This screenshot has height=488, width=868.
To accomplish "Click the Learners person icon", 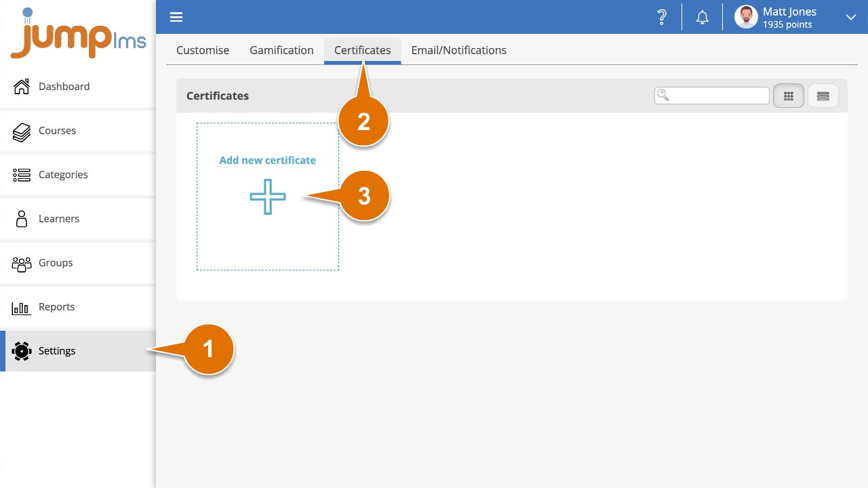I will 22,218.
